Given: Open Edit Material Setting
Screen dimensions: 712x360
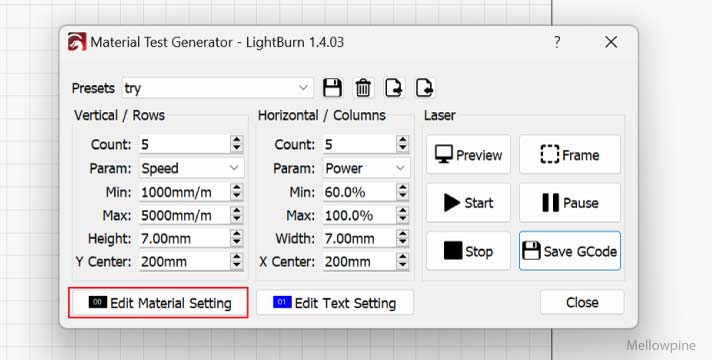Looking at the screenshot, I should (x=158, y=302).
